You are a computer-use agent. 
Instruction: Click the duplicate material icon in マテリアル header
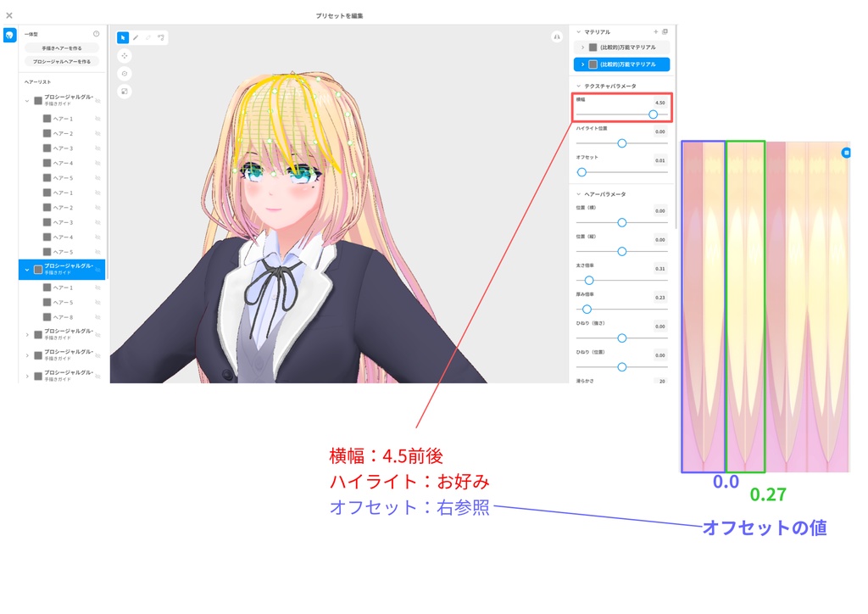[x=665, y=31]
